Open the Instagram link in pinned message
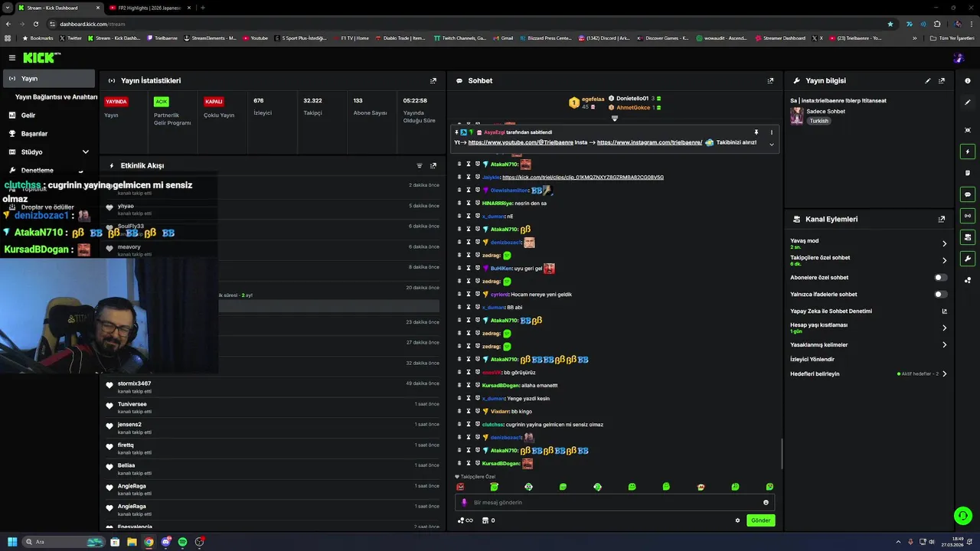Screen dimensions: 980x551 click(649, 142)
